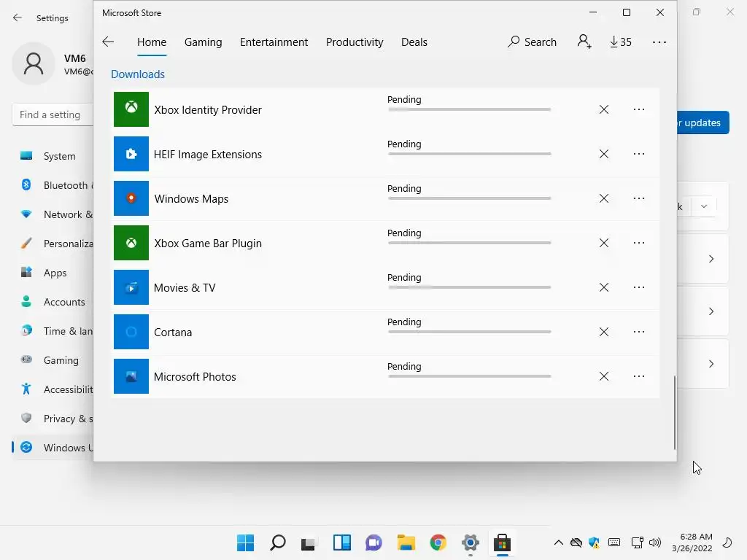Viewport: 747px width, 560px height.
Task: Open more options for Movies & TV
Action: pyautogui.click(x=639, y=287)
